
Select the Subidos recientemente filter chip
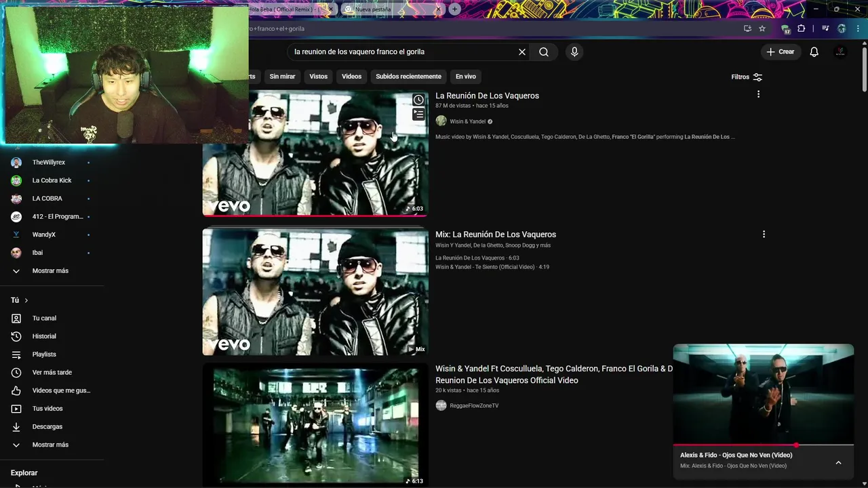[408, 77]
